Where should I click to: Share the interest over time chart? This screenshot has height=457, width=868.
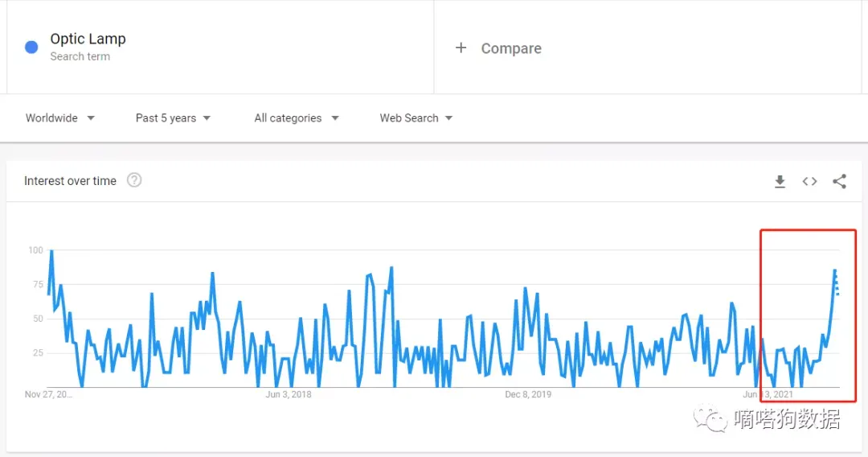[x=839, y=181]
